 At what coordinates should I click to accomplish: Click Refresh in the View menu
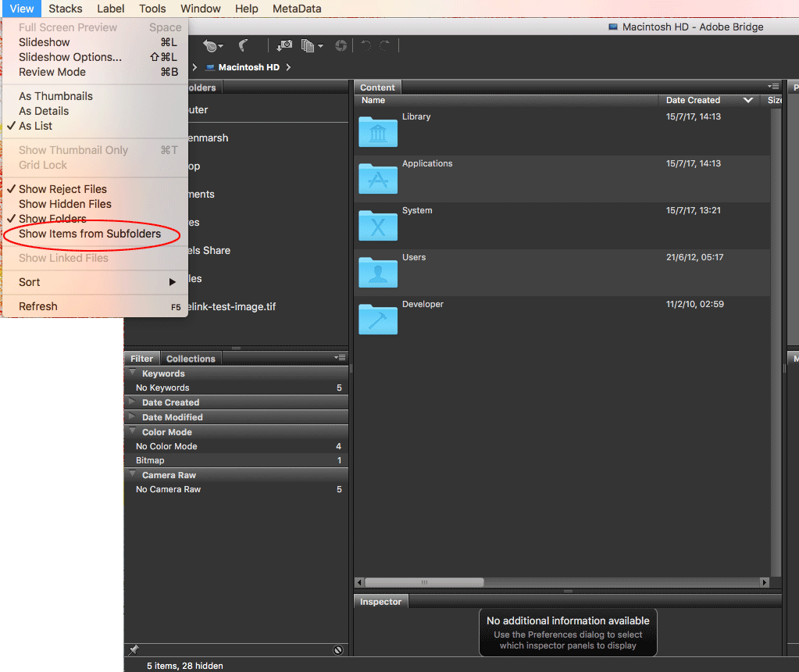point(95,306)
